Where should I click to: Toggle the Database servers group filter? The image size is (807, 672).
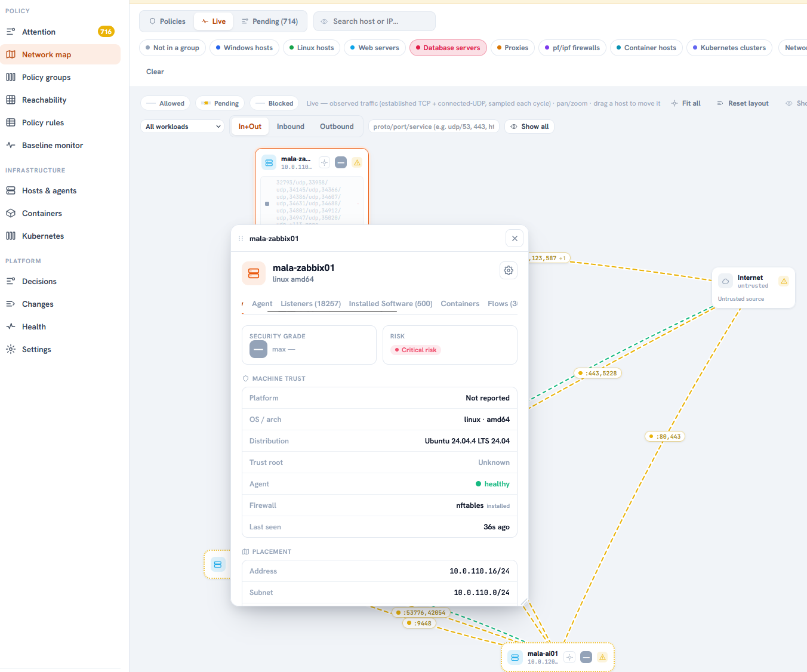(x=448, y=48)
